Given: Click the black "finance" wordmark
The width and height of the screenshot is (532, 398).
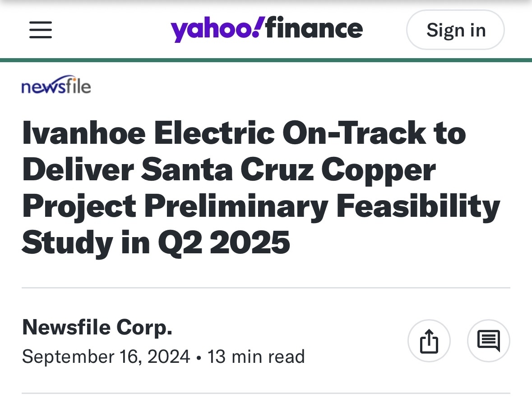Looking at the screenshot, I should pos(314,29).
